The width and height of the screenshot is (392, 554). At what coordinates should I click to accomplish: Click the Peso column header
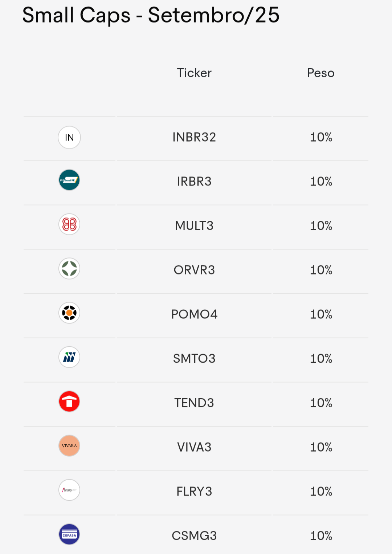pyautogui.click(x=321, y=73)
